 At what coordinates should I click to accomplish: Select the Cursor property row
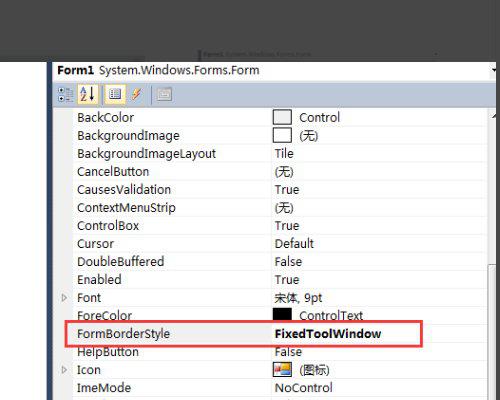pos(279,244)
